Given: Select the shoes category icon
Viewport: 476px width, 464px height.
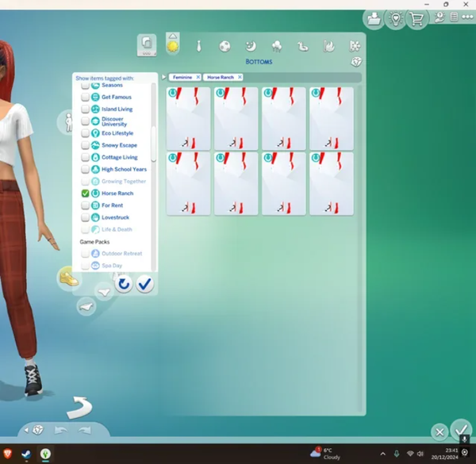Looking at the screenshot, I should [69, 278].
